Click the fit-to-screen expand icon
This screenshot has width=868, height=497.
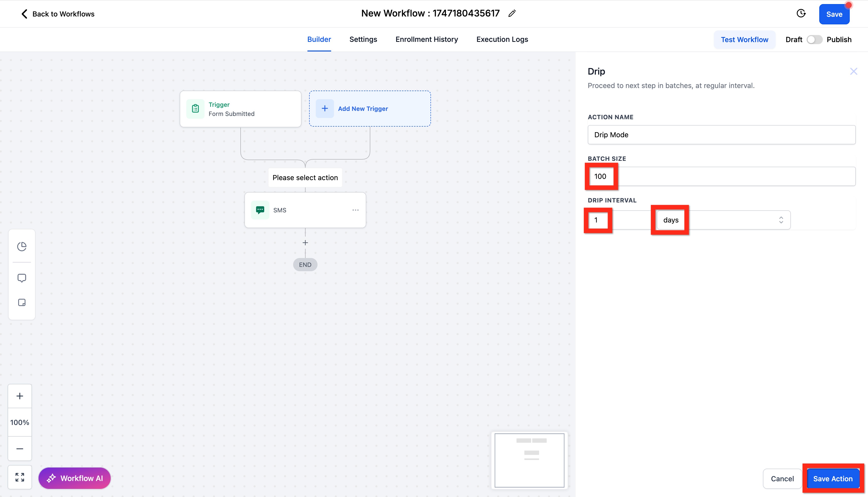tap(20, 477)
